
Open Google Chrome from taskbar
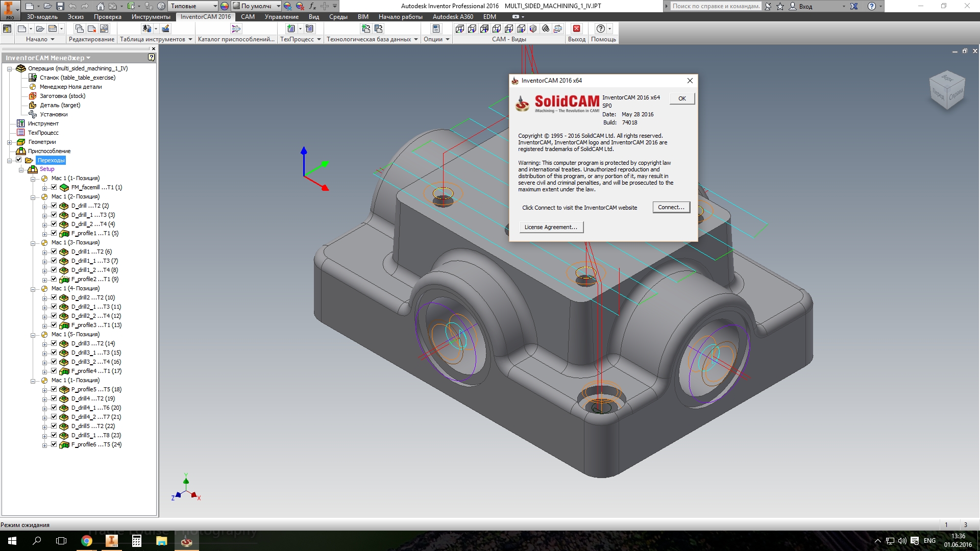coord(87,541)
